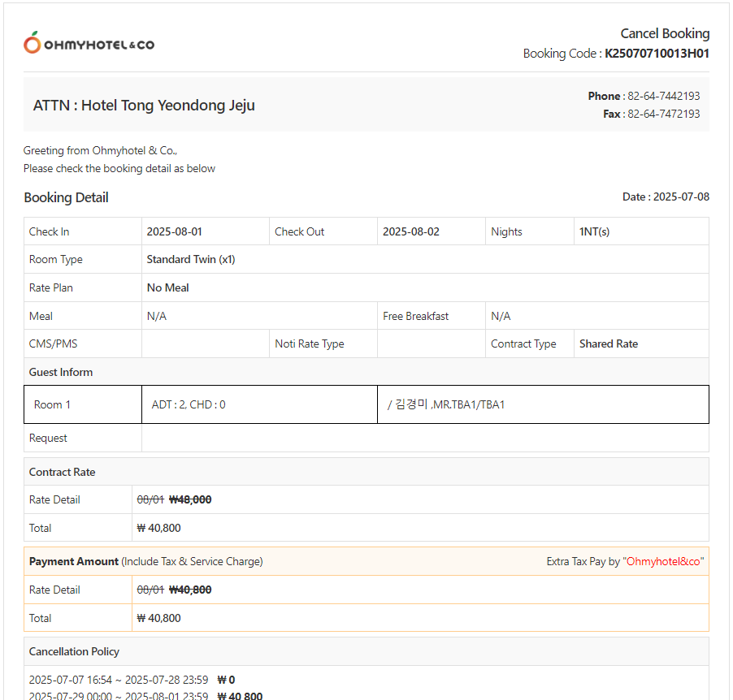
Task: Click the booking date 2025-07-08
Action: 681,197
